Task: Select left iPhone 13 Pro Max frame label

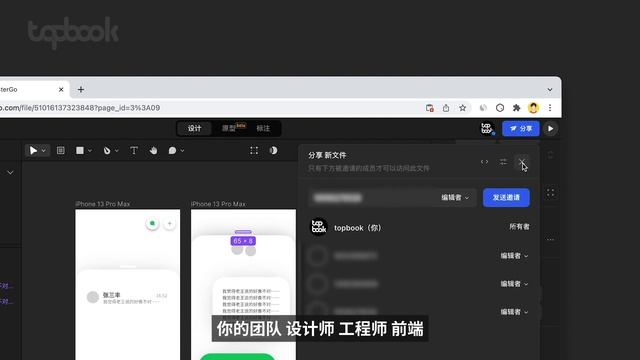Action: click(x=102, y=204)
